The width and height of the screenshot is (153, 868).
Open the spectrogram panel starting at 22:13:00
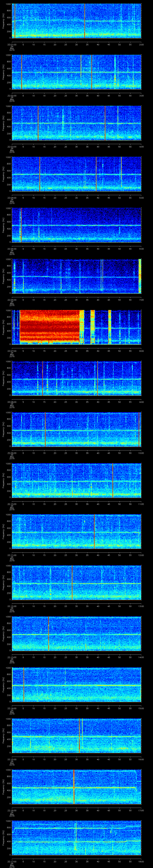pyautogui.click(x=77, y=634)
